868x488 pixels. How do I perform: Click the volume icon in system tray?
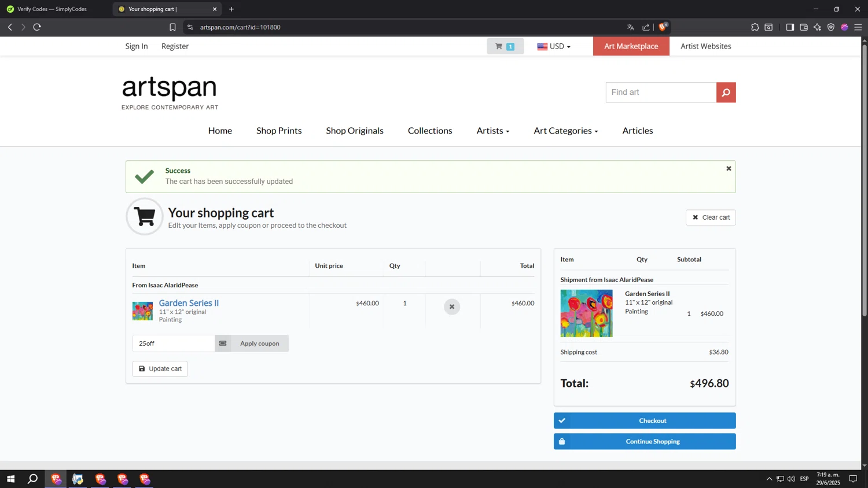(x=791, y=479)
